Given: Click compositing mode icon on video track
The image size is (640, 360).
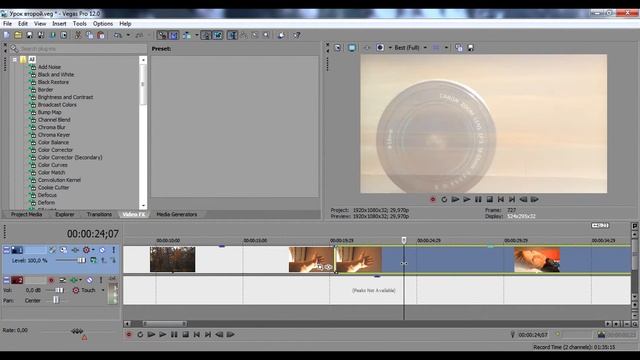Looking at the screenshot, I should point(93,260).
